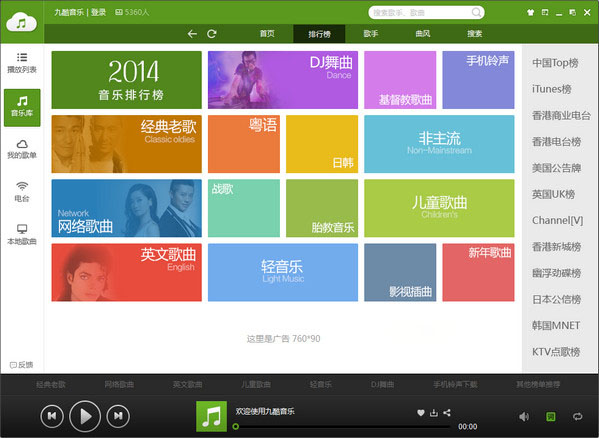Viewport: 599px width, 438px height.
Task: Click the search magnifier icon
Action: (x=476, y=13)
